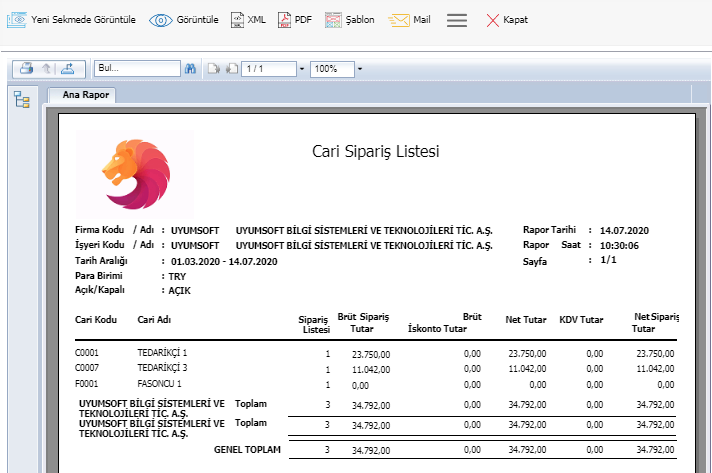The width and height of the screenshot is (712, 473).
Task: Open the hamburger menu icon
Action: click(457, 20)
